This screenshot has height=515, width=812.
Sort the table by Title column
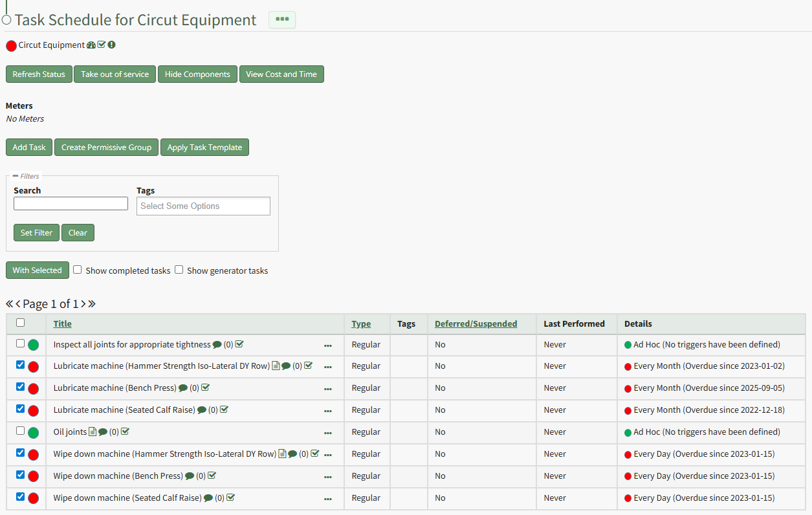(62, 323)
